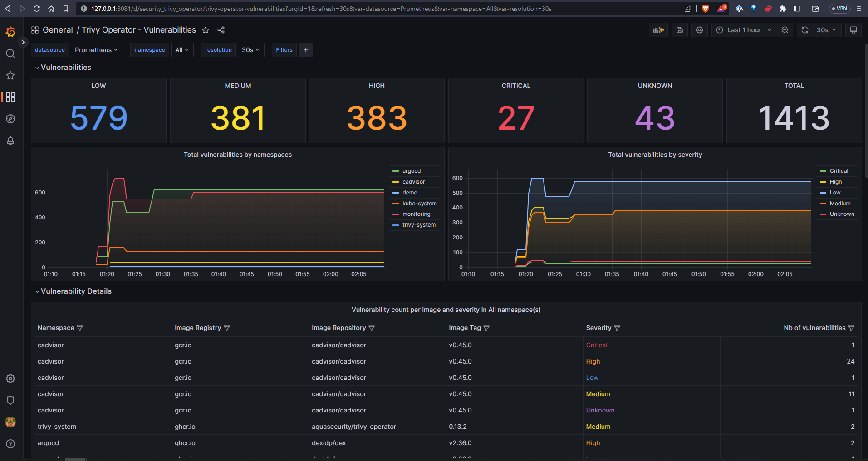
Task: Toggle High series in severity legend
Action: click(x=836, y=182)
